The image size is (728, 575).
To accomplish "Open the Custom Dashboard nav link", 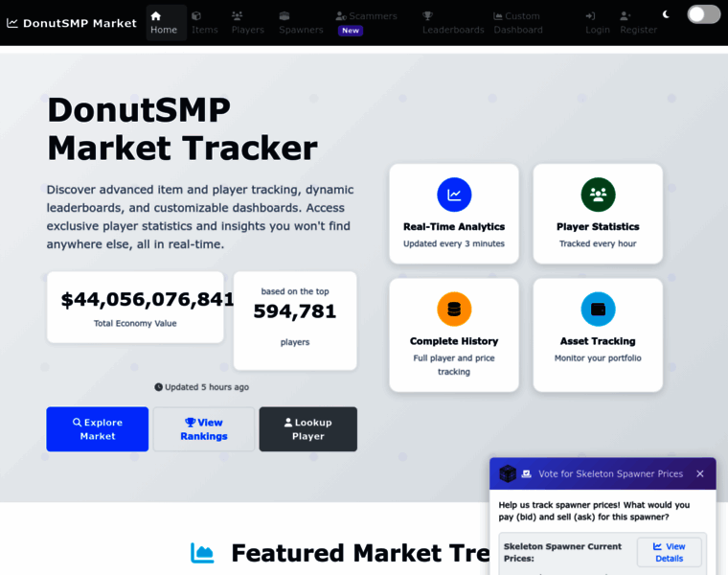I will [518, 23].
